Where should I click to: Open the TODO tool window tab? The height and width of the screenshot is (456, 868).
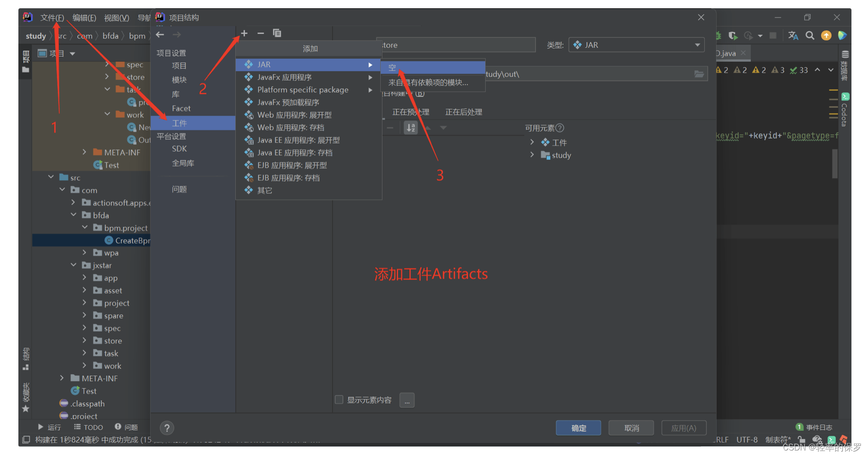[x=88, y=427]
